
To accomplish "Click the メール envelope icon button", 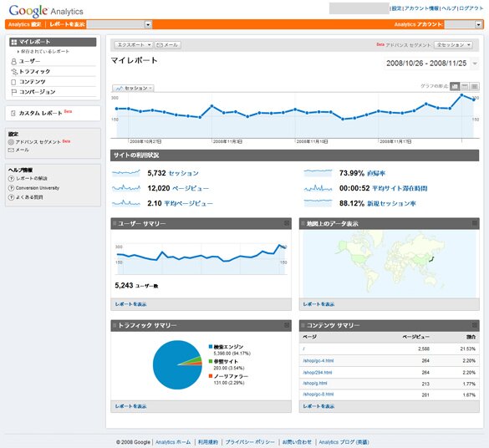I will point(167,45).
